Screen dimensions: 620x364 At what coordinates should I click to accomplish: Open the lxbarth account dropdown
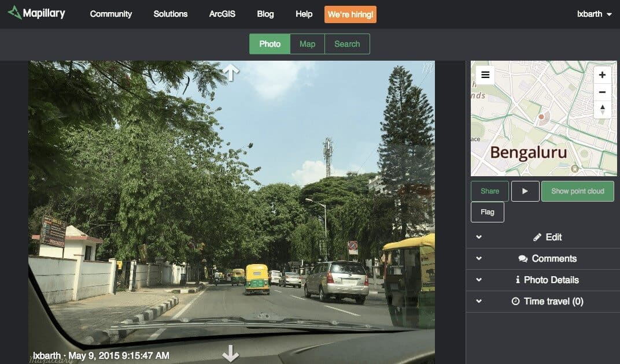(595, 14)
